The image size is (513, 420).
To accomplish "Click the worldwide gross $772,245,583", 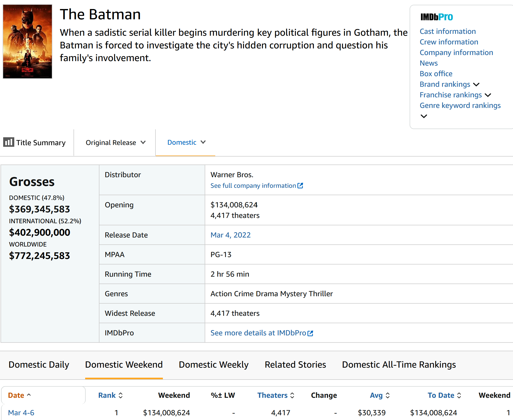I will [39, 256].
